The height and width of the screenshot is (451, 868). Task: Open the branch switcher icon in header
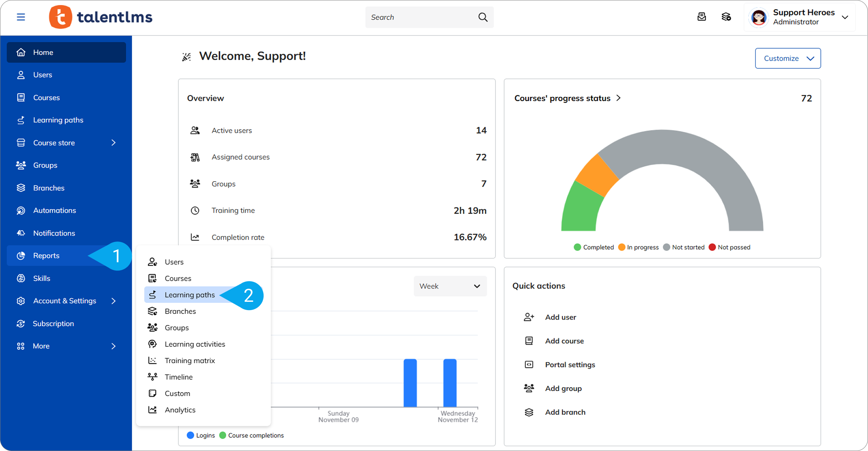click(x=726, y=17)
